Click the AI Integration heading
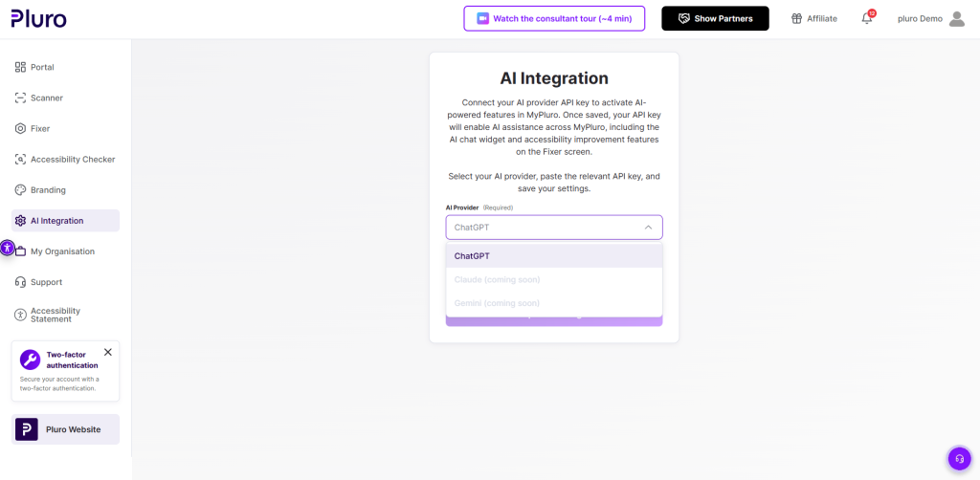Image resolution: width=980 pixels, height=480 pixels. pyautogui.click(x=554, y=78)
